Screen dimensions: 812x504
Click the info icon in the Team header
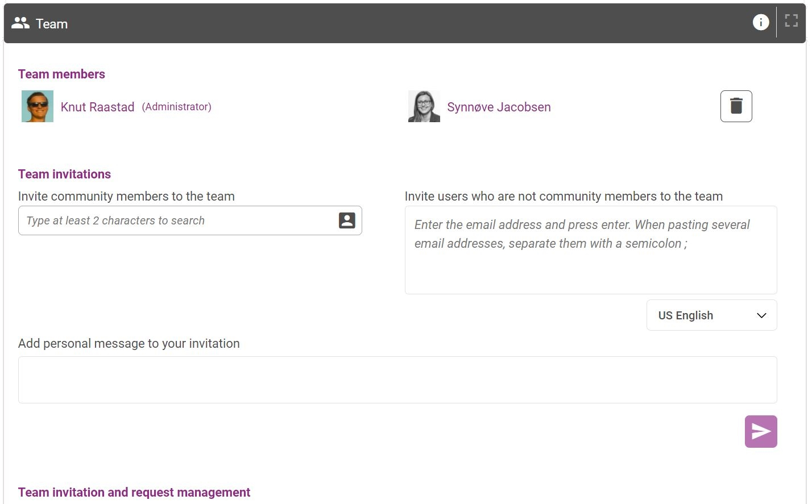click(x=761, y=22)
